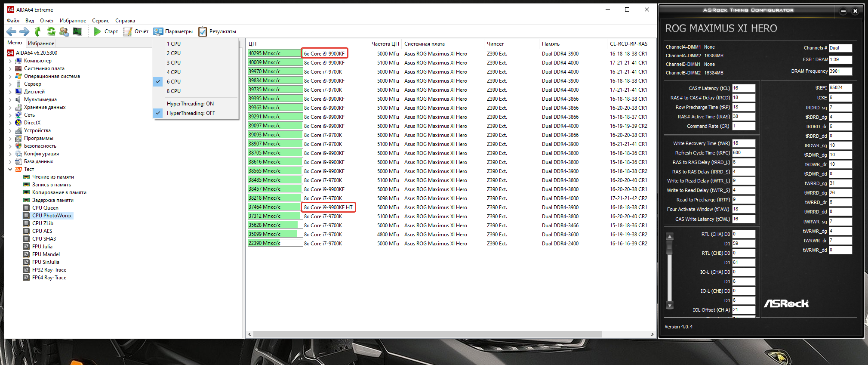Choose 8 CPU in the popup
The width and height of the screenshot is (868, 365).
coord(196,91)
